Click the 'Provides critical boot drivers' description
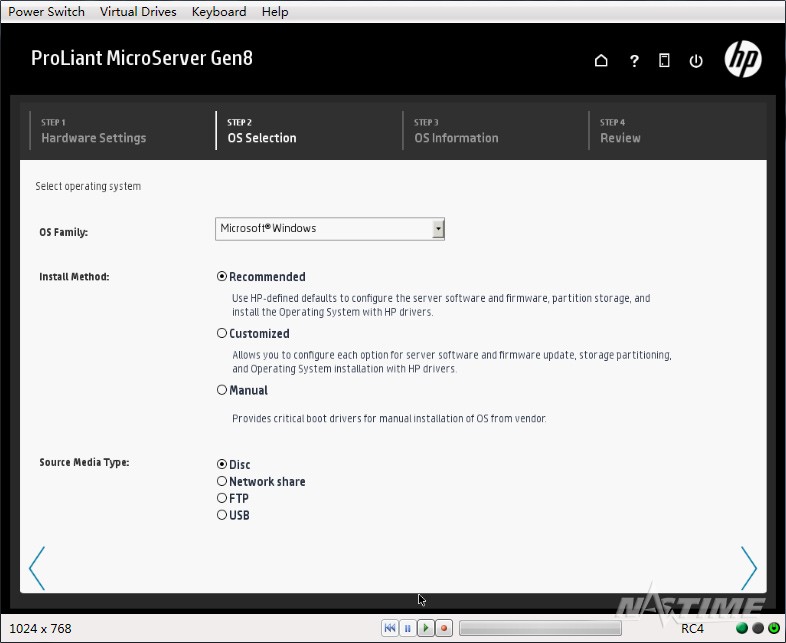786x643 pixels. (x=389, y=418)
